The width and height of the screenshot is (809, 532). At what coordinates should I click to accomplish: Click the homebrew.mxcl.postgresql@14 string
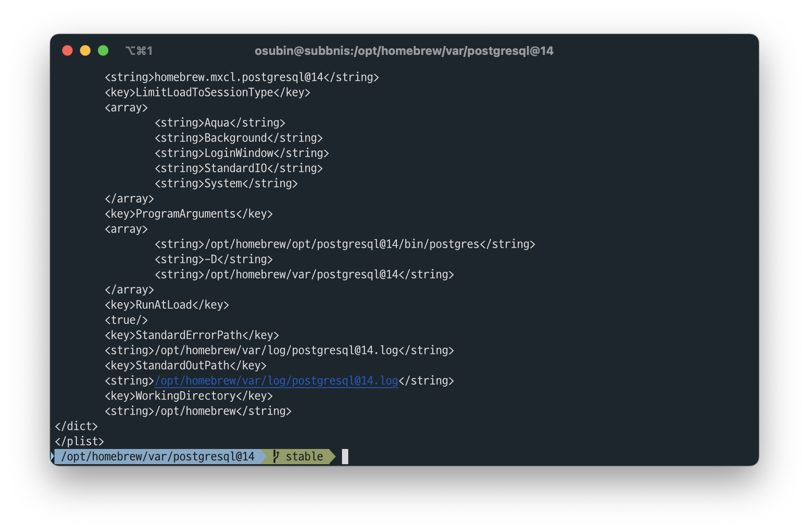coord(242,77)
